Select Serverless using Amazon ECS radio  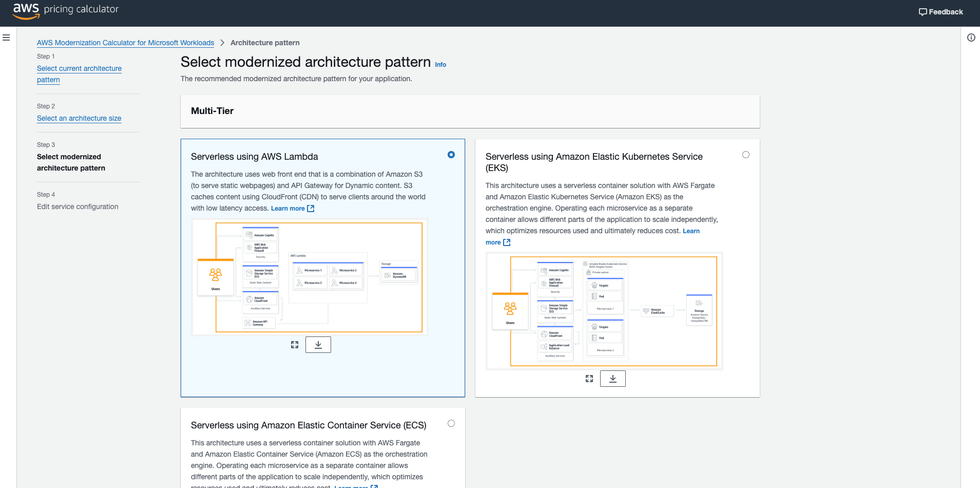coord(451,423)
